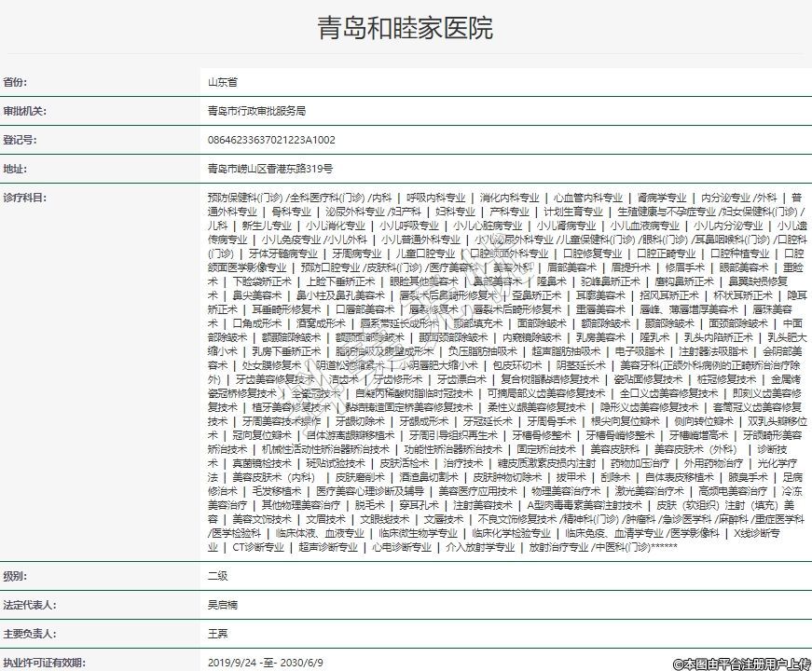Viewport: 812px width, 671px height.
Task: Click the province value 山东省
Action: (222, 82)
